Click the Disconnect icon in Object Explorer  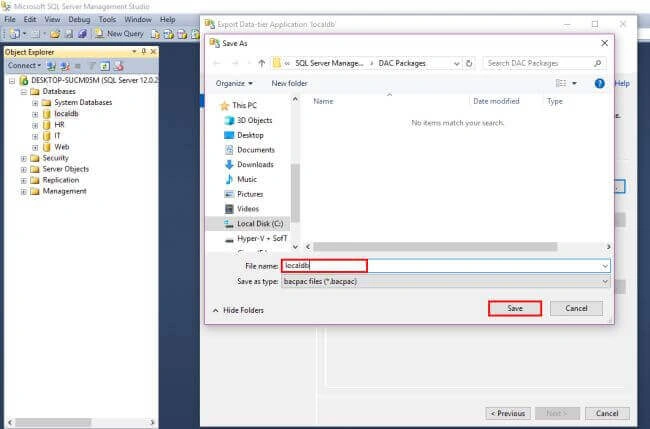click(65, 66)
